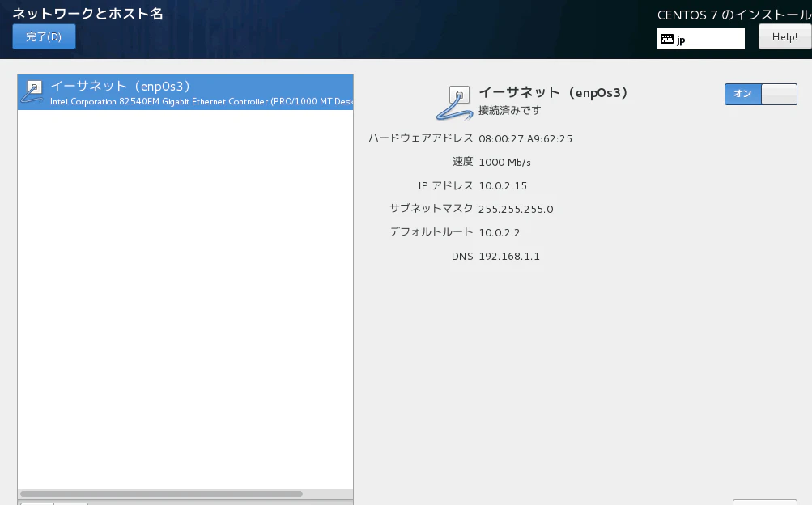Open the Help! button
Screen dimensions: 812x505
785,36
